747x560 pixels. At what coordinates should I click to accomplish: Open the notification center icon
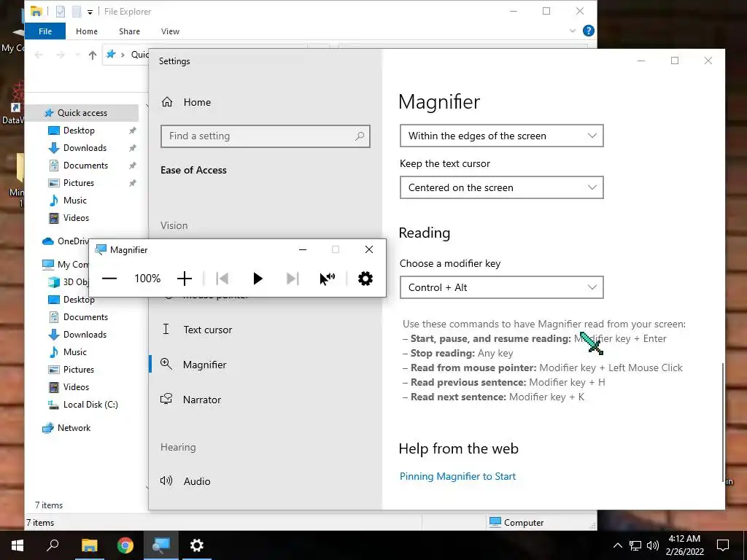(x=723, y=545)
